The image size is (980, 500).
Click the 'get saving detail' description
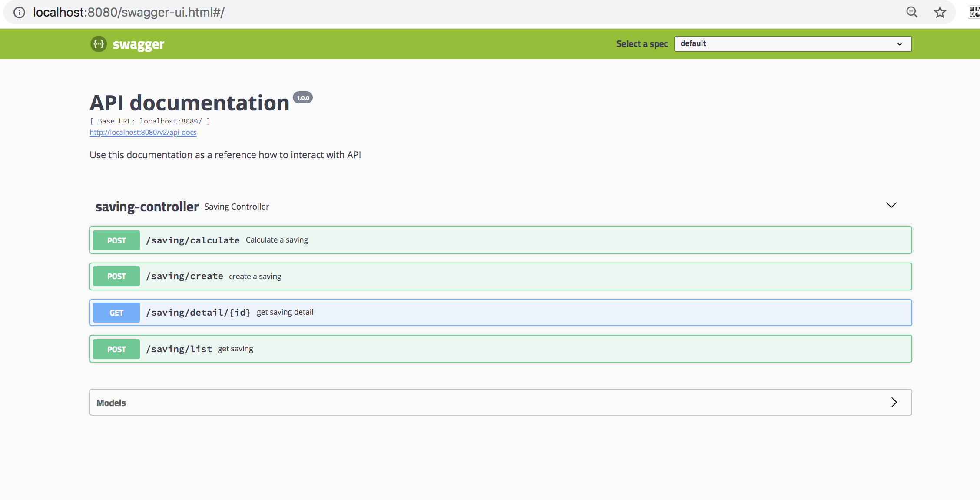pos(285,312)
